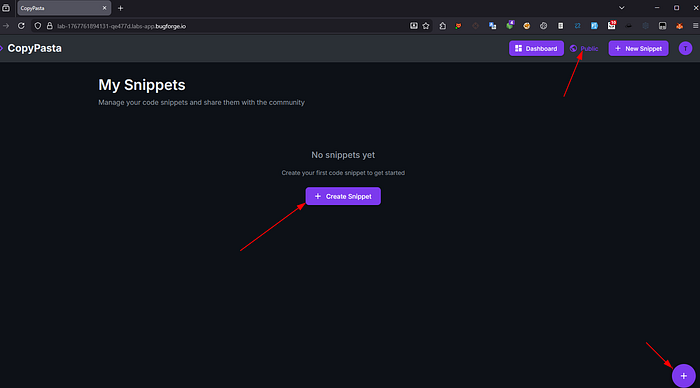Click the New Snippet button in the header
Viewport: 700px width, 388px height.
pyautogui.click(x=638, y=48)
